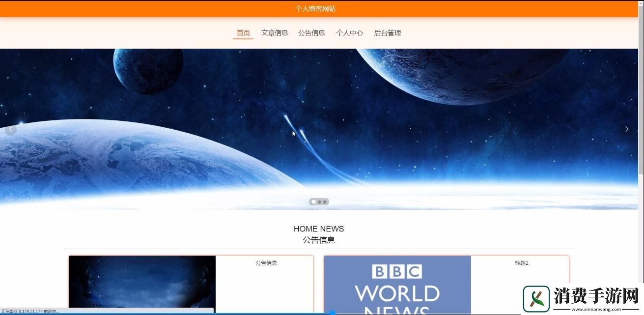The height and width of the screenshot is (315, 644).
Task: Open the 文章信息 menu item
Action: [x=275, y=33]
